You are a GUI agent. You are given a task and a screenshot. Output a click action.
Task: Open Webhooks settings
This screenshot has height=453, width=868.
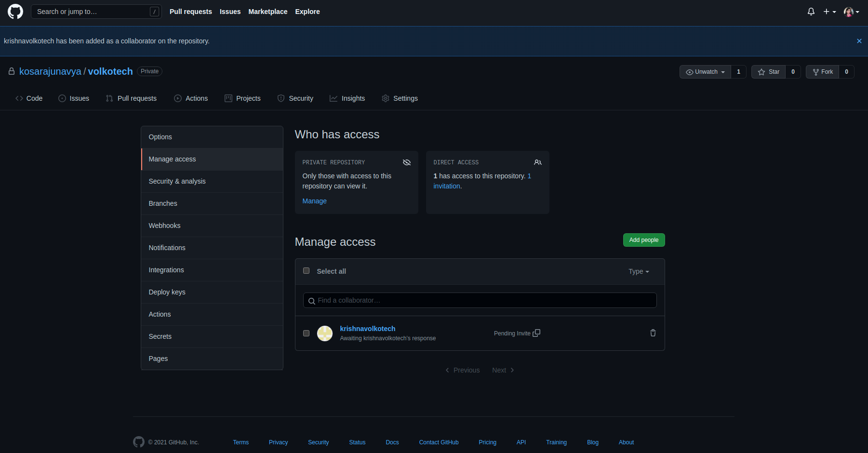click(212, 226)
